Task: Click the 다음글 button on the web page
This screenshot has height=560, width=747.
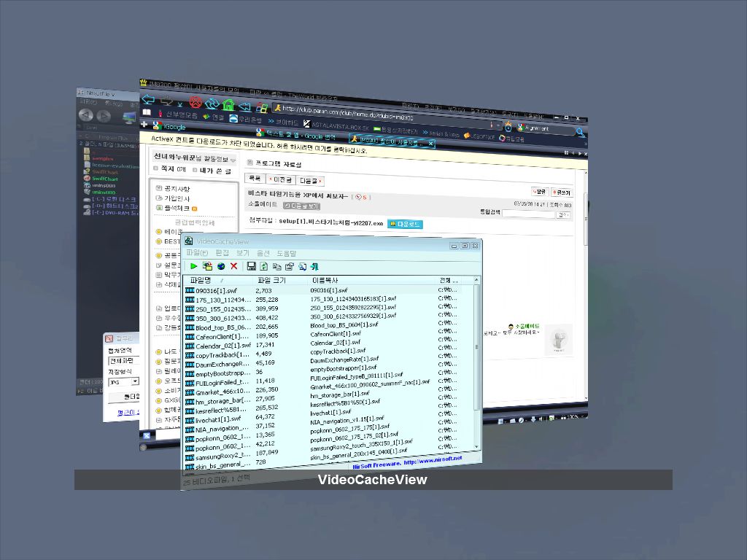Action: click(310, 181)
